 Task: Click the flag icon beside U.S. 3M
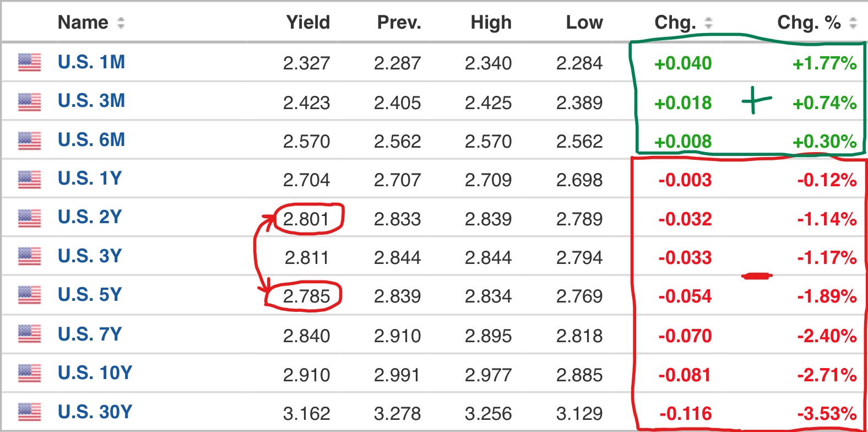(x=29, y=102)
